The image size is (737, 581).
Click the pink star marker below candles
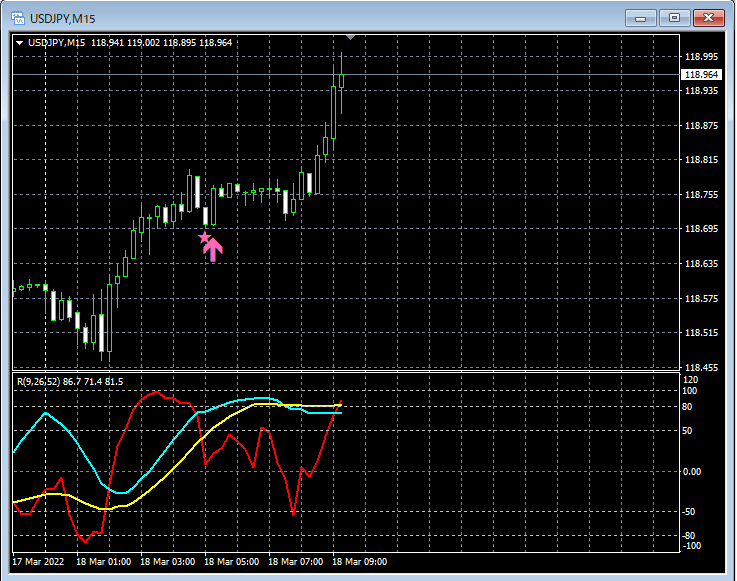(204, 237)
